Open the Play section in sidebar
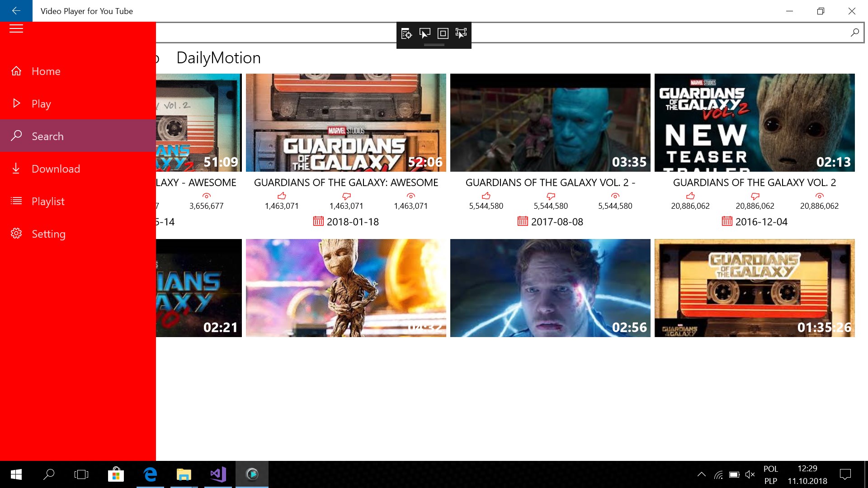Image resolution: width=868 pixels, height=488 pixels. (x=41, y=104)
